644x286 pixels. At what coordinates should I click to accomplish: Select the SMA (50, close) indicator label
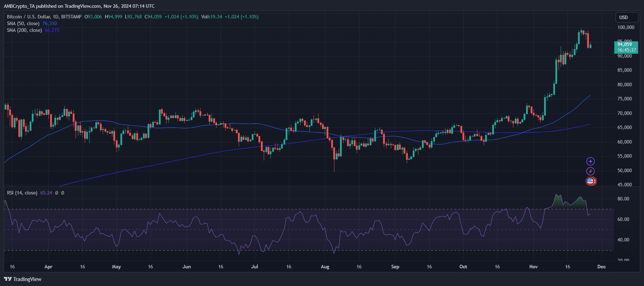[23, 23]
